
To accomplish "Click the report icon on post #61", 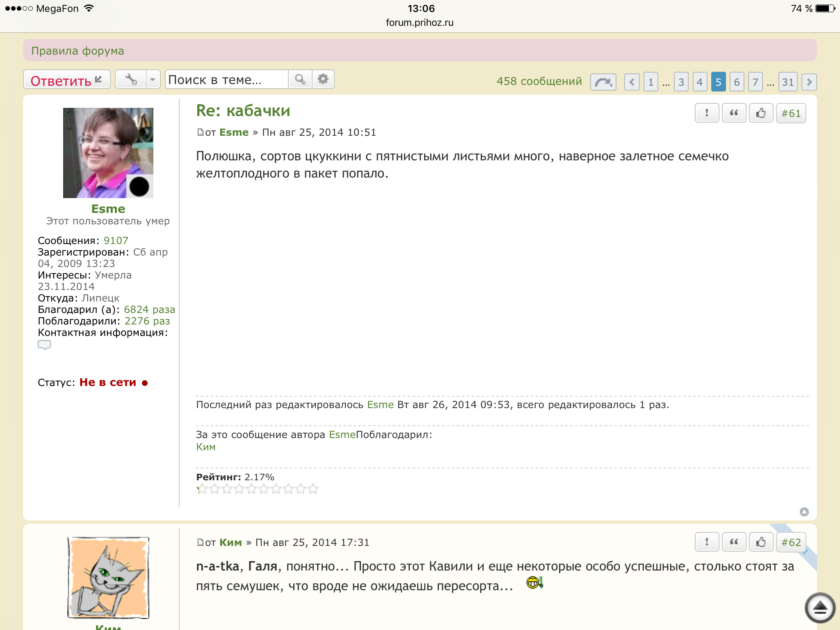I will 706,113.
